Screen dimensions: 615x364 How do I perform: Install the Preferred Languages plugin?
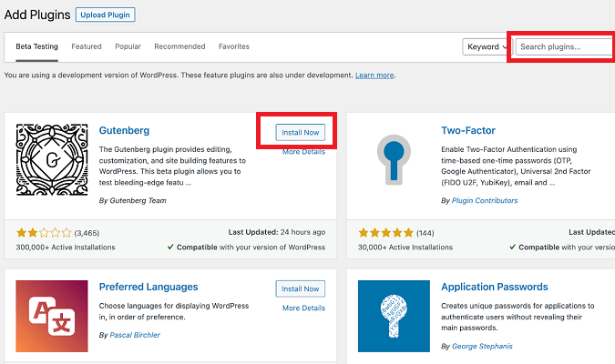coord(301,288)
